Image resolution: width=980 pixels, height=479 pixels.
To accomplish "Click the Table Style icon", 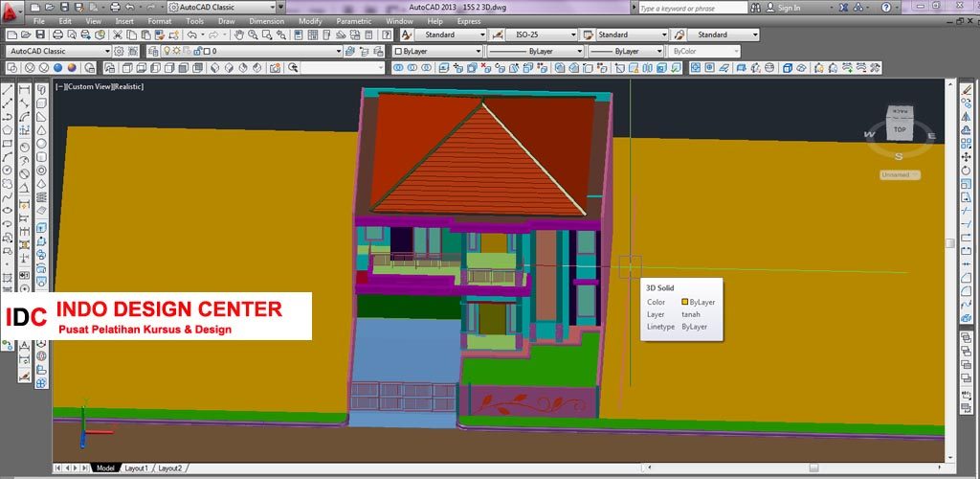I will point(589,35).
